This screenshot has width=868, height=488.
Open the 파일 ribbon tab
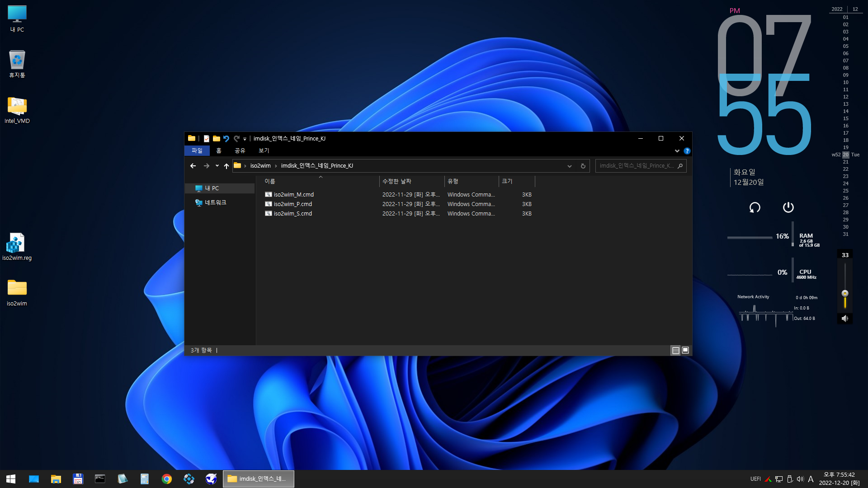click(197, 150)
